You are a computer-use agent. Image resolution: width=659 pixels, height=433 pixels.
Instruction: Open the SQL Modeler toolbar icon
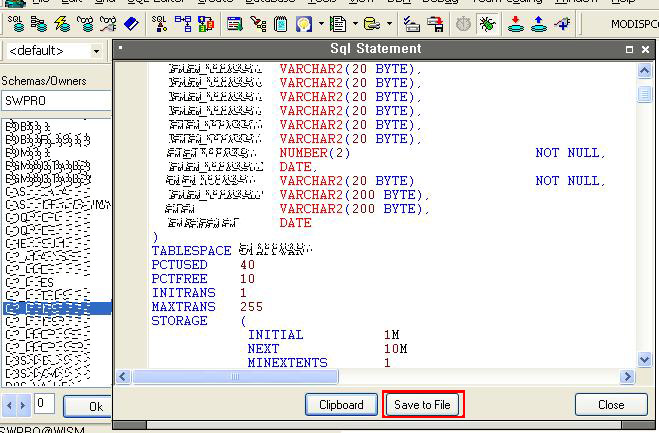(160, 24)
